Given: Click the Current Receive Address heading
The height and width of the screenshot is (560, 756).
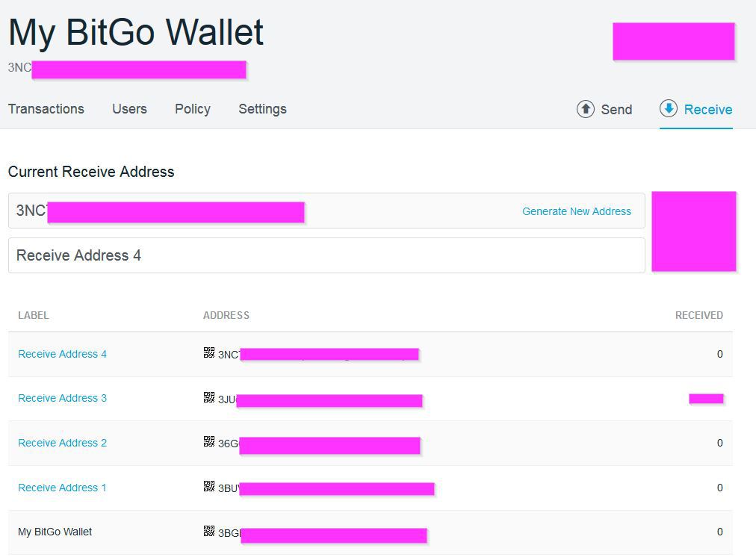Looking at the screenshot, I should tap(91, 172).
